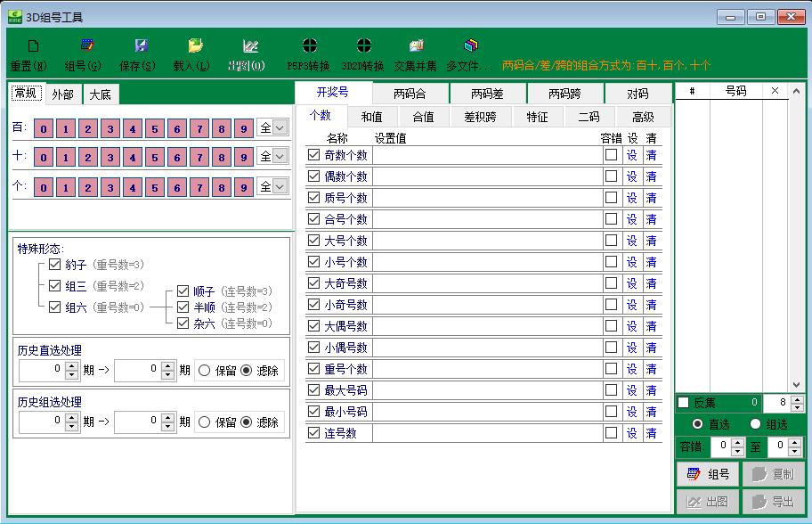Toggle the 奇数个数 row checkbox
The width and height of the screenshot is (812, 524).
coord(313,155)
